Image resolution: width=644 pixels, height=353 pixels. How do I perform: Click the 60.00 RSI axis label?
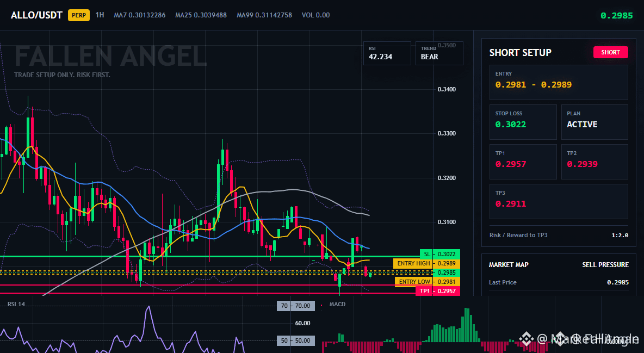tap(303, 323)
